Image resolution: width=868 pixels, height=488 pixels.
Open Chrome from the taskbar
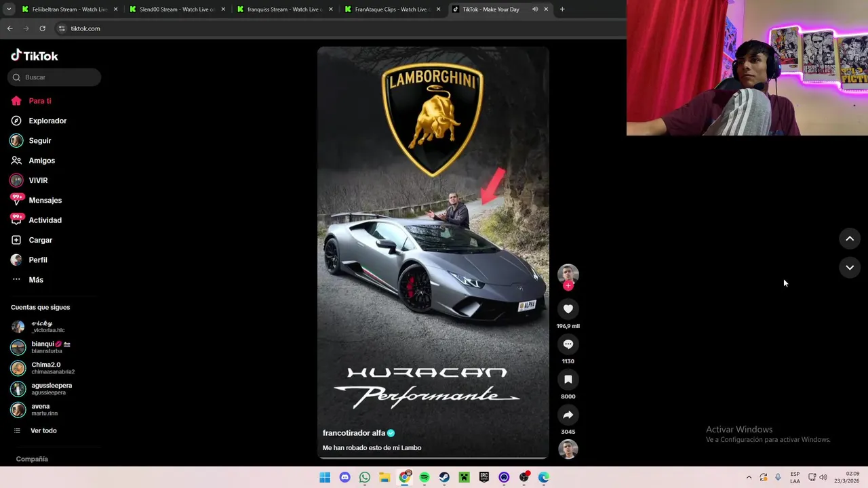(x=405, y=477)
